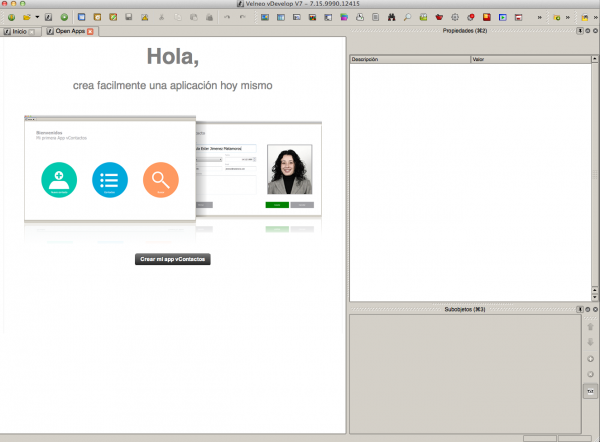The height and width of the screenshot is (442, 600).
Task: Click the green landscape image icon
Action: coord(423,17)
